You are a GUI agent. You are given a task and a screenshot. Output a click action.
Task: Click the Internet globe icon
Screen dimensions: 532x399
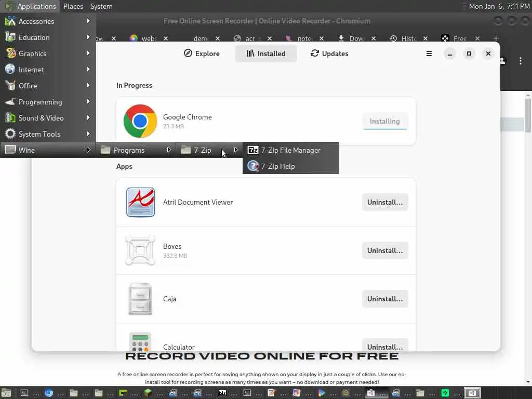10,69
